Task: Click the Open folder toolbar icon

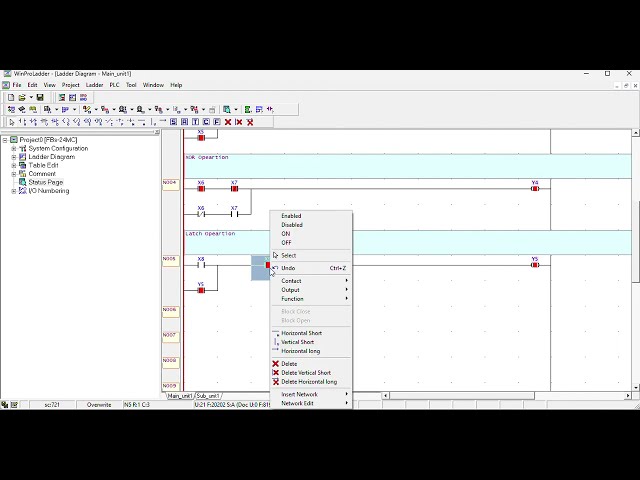Action: pos(22,97)
